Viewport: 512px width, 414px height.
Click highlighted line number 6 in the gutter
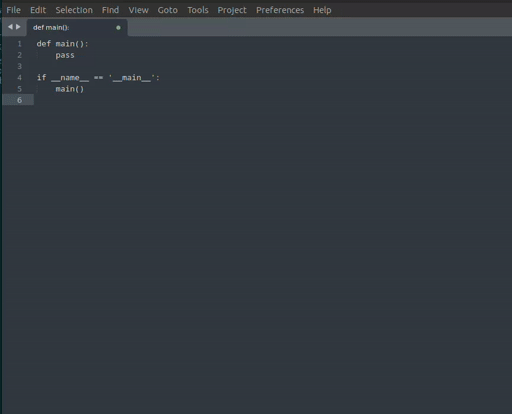(19, 100)
